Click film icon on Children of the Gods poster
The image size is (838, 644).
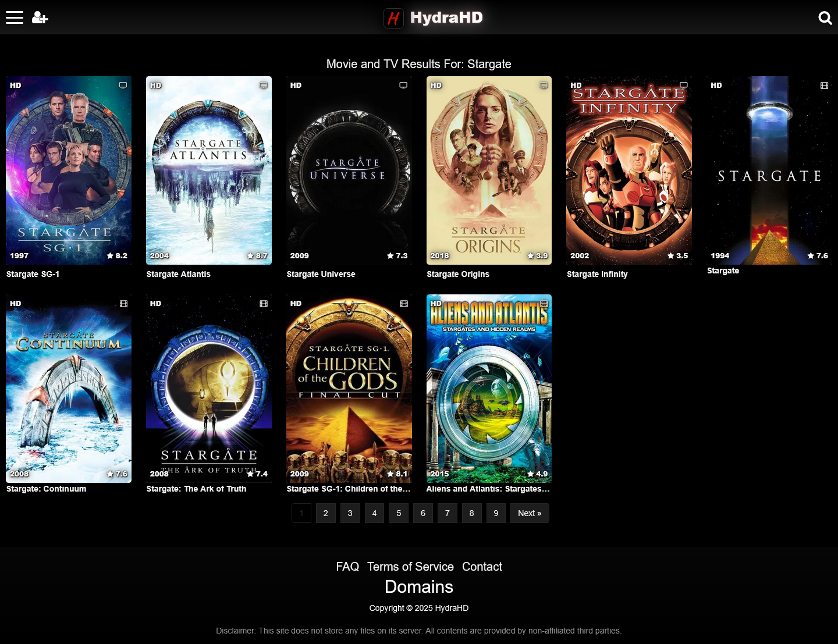tap(404, 304)
